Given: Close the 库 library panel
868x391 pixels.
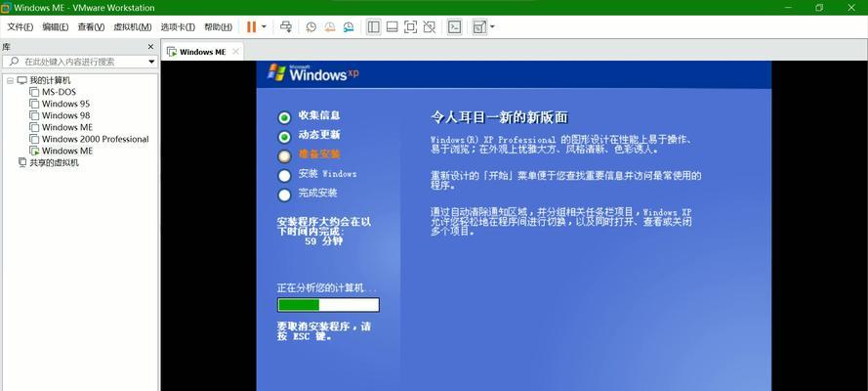Looking at the screenshot, I should pyautogui.click(x=150, y=47).
